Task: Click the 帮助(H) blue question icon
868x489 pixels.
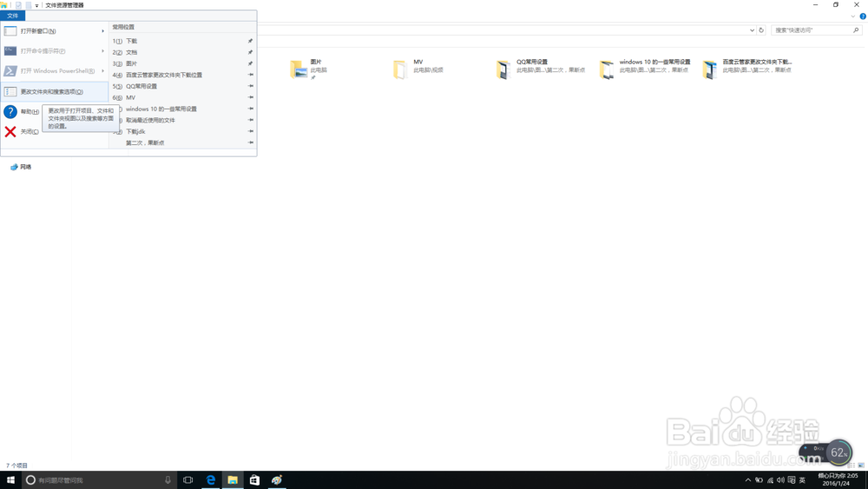Action: click(x=10, y=111)
